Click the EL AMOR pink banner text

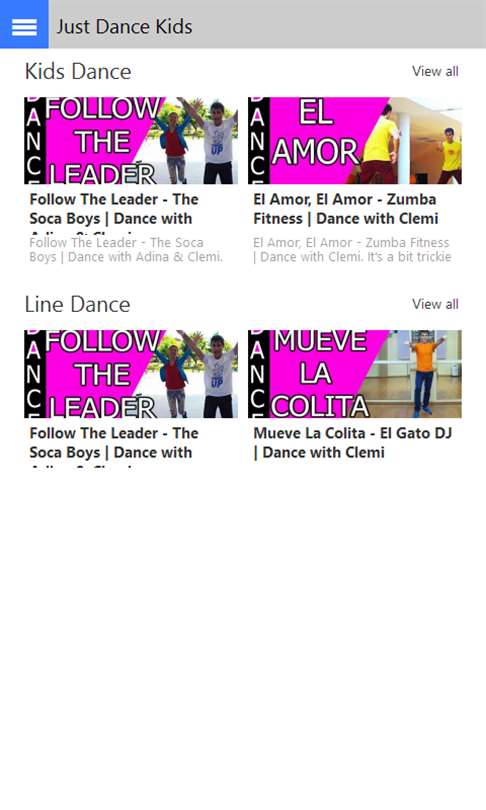[315, 133]
